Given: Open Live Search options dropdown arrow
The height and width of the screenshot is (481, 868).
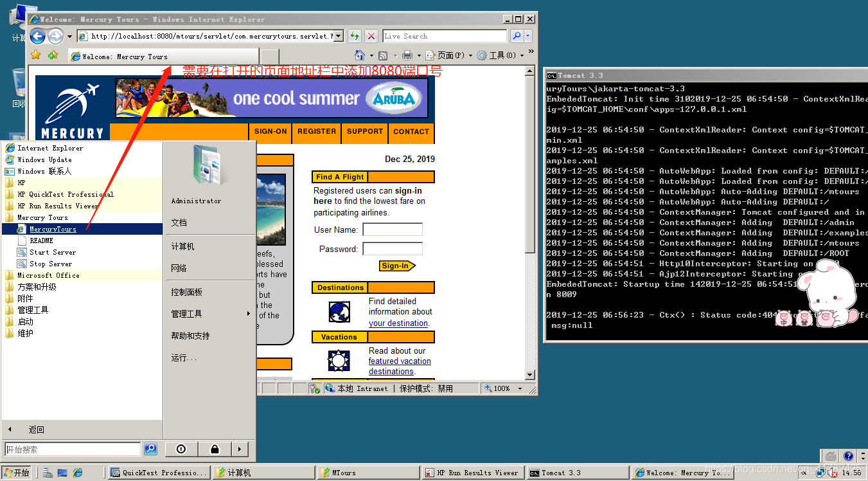Looking at the screenshot, I should [x=528, y=36].
